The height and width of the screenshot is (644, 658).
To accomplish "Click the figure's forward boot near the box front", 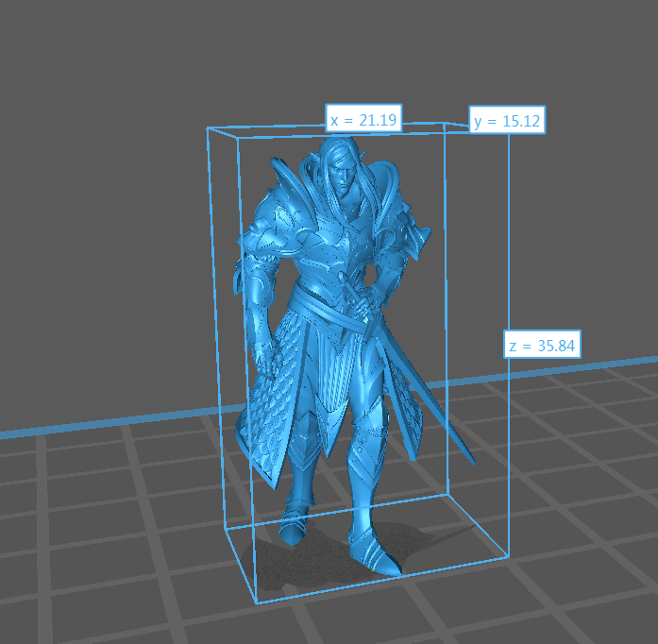I will click(x=371, y=552).
